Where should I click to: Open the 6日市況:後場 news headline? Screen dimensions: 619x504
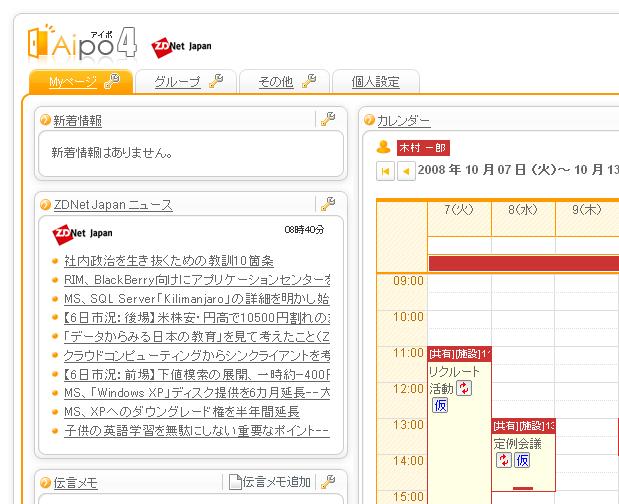click(197, 318)
